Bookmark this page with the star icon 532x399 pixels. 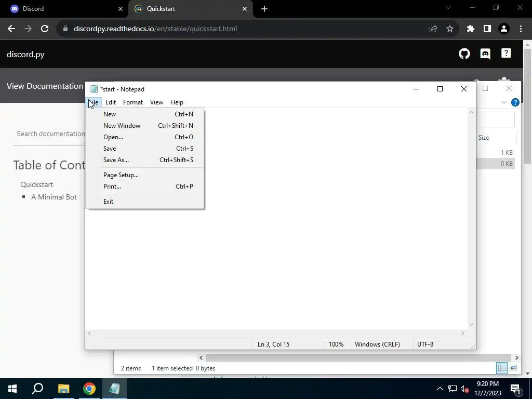(450, 29)
